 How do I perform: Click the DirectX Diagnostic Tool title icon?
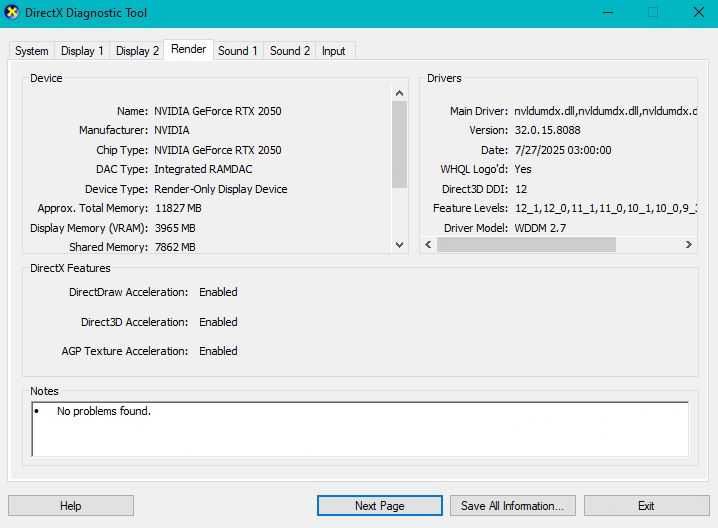point(11,12)
